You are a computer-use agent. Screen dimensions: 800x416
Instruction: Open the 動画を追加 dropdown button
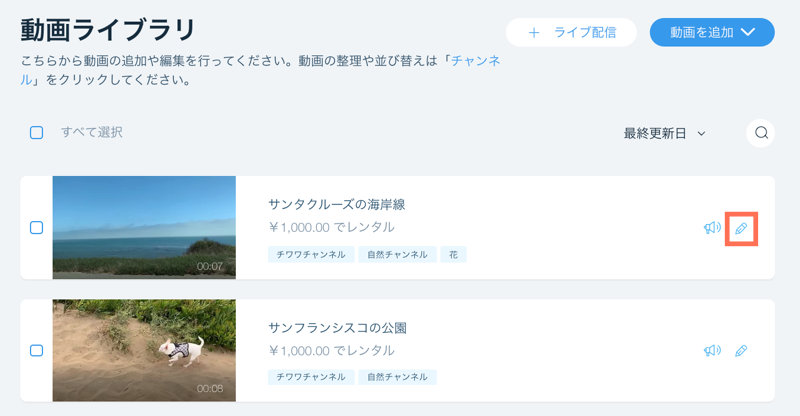tap(712, 32)
